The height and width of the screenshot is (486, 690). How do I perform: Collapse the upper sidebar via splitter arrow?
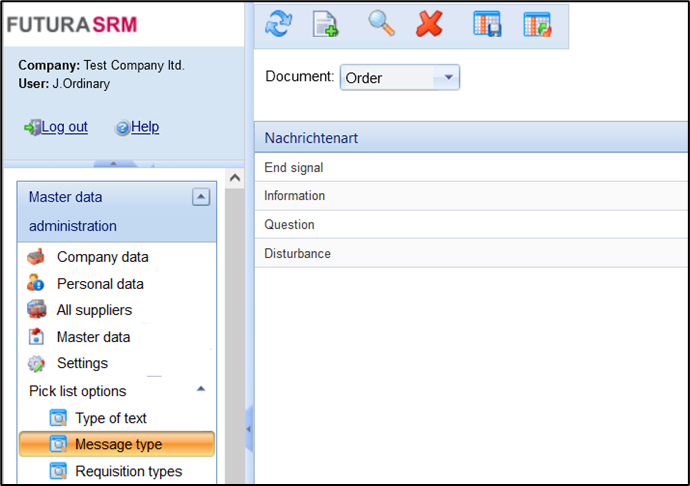(113, 163)
